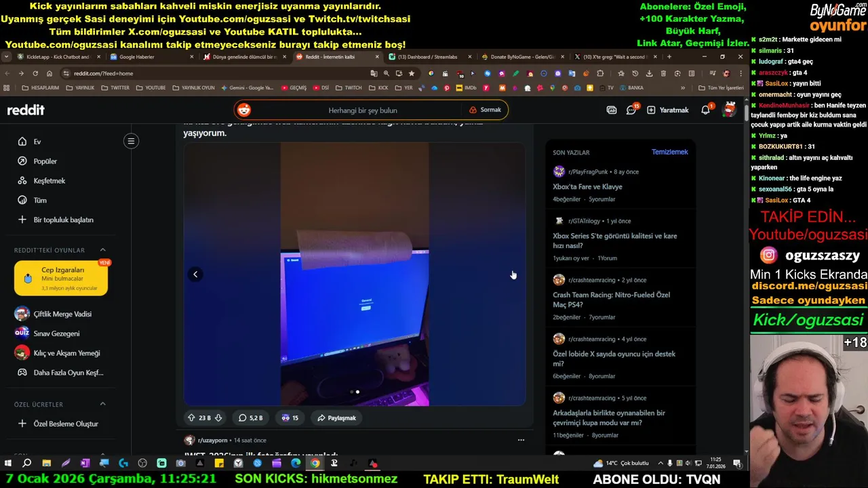Switch to Kicklet.app tab
The width and height of the screenshot is (868, 488).
tap(58, 57)
